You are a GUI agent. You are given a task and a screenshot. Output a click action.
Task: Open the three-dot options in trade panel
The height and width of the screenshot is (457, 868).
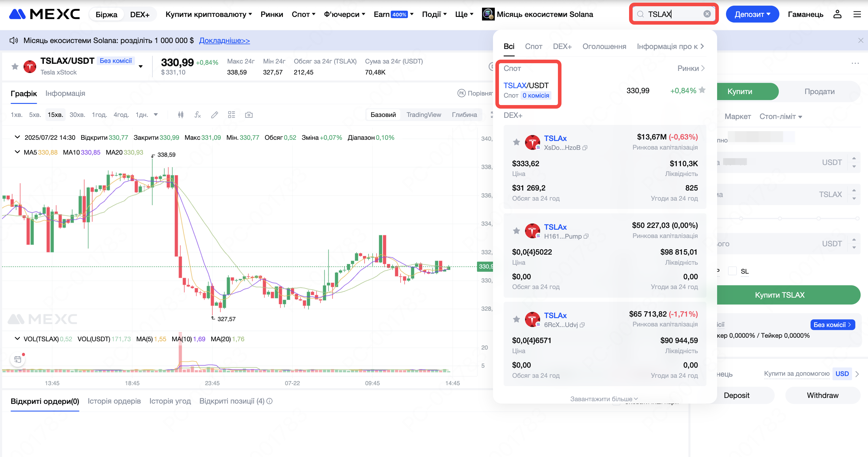(x=855, y=63)
